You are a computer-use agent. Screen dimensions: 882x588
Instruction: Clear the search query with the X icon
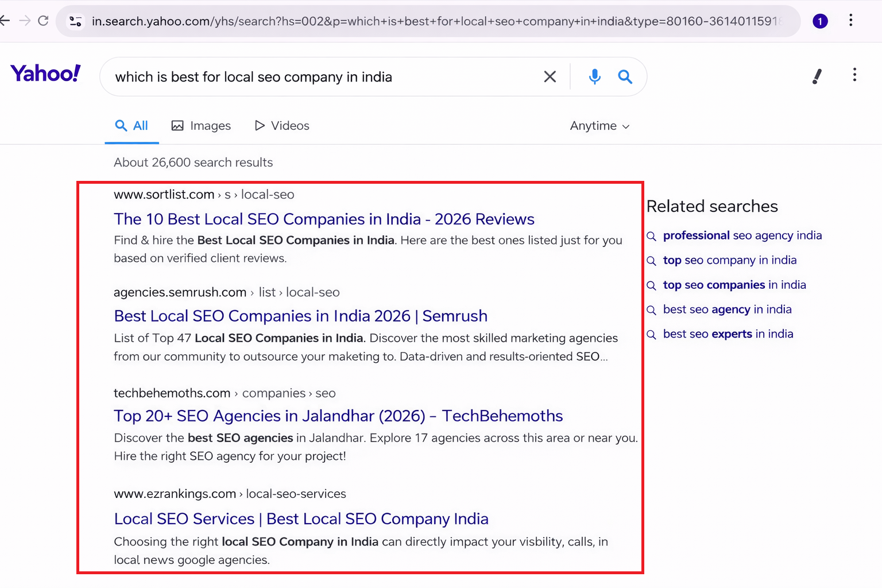[550, 76]
